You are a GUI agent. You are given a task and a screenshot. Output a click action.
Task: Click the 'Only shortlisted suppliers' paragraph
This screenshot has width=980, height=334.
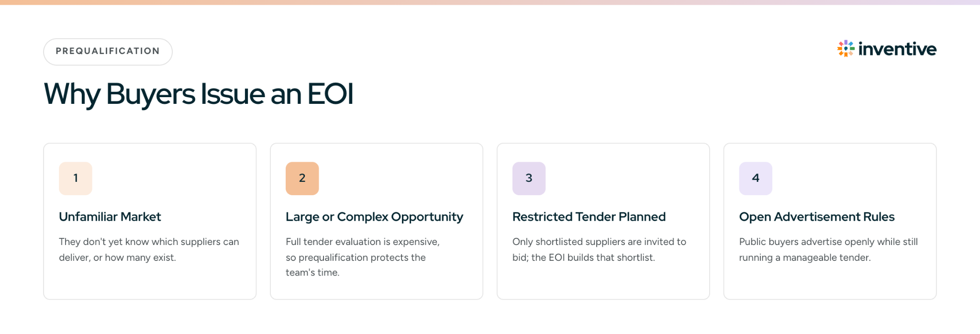(x=599, y=249)
